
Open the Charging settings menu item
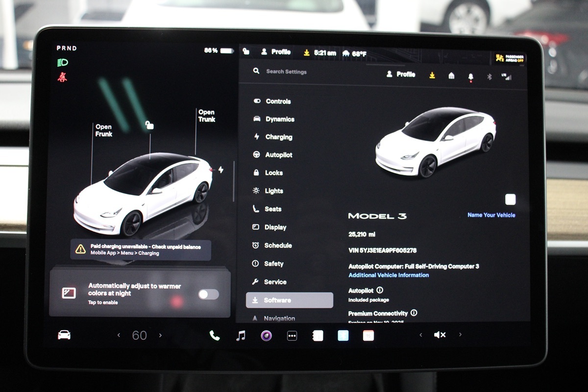278,137
